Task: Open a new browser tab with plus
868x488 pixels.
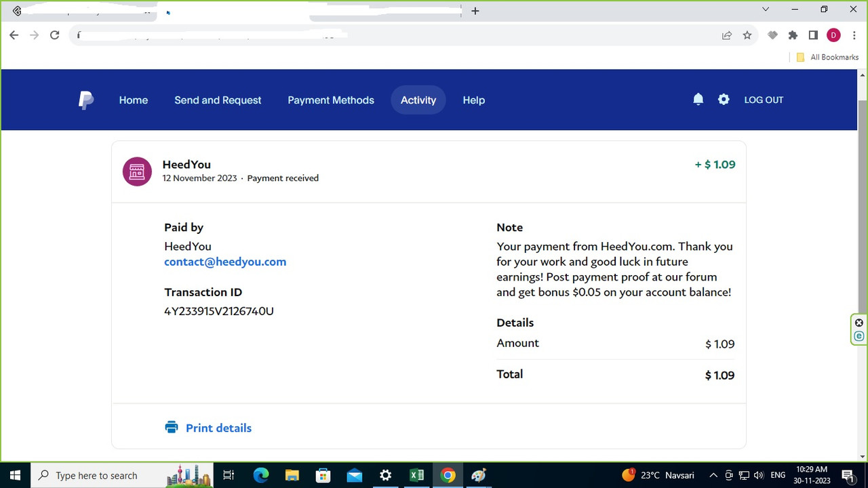Action: click(475, 11)
